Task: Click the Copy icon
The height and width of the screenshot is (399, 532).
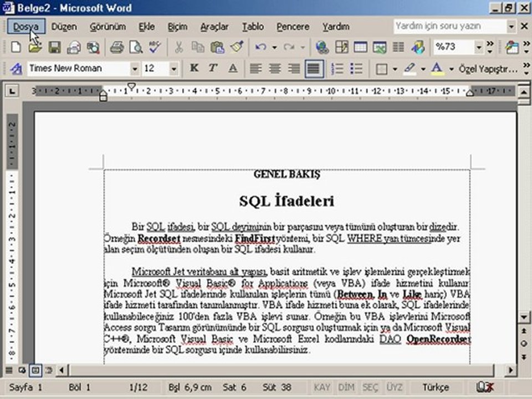Action: (198, 47)
